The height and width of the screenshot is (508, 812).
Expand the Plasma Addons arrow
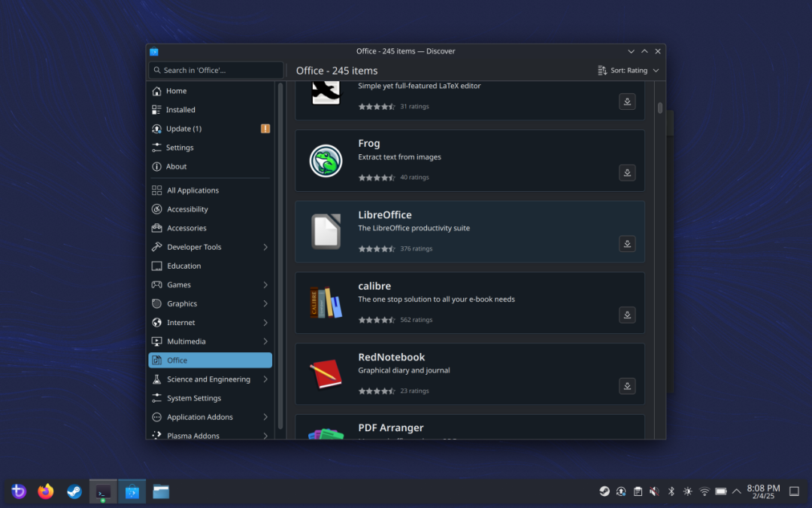[x=265, y=436]
